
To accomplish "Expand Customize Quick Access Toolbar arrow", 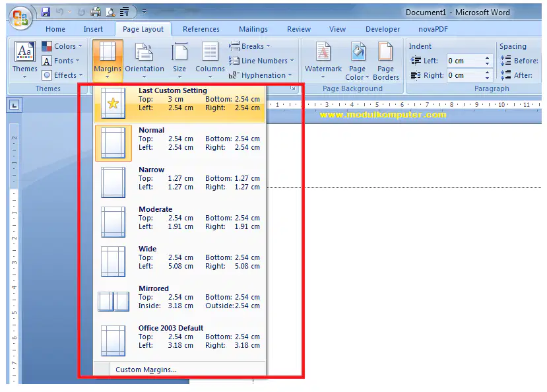I will [144, 12].
